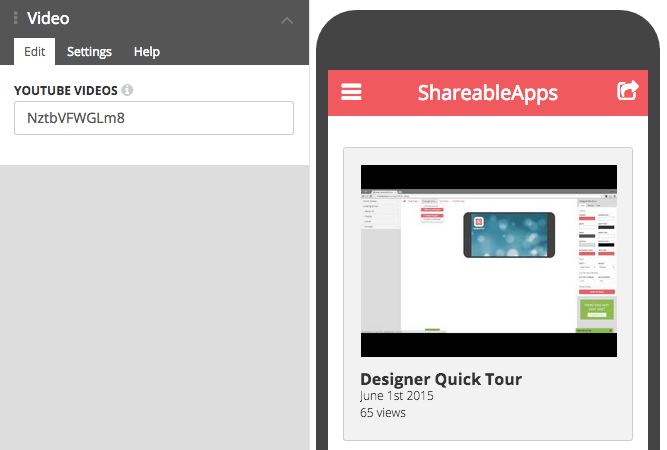Click the YouTube Videos info icon
This screenshot has width=667, height=450.
click(x=127, y=90)
